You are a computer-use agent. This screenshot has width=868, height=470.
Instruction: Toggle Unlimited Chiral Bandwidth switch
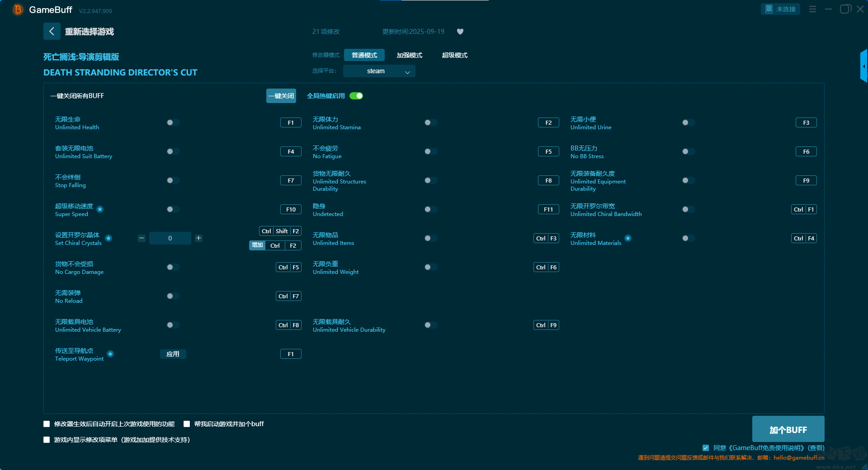[x=689, y=209]
